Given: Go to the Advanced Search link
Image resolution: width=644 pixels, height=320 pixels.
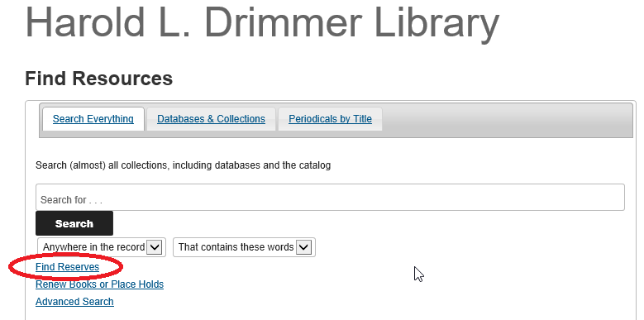Looking at the screenshot, I should [74, 302].
